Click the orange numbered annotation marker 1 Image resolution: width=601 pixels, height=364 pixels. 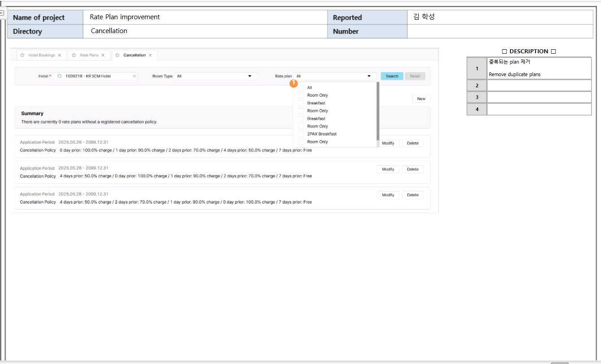(294, 83)
